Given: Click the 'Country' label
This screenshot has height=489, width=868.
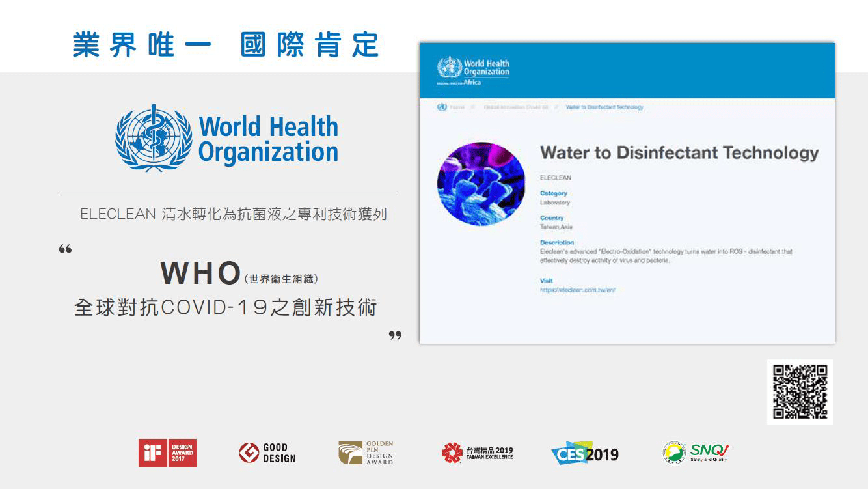Looking at the screenshot, I should tap(552, 218).
